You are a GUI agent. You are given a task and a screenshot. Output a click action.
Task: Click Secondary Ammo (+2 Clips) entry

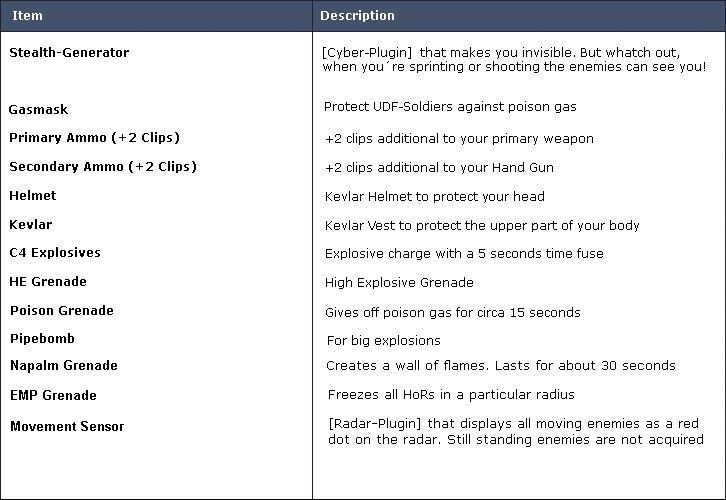(x=103, y=167)
